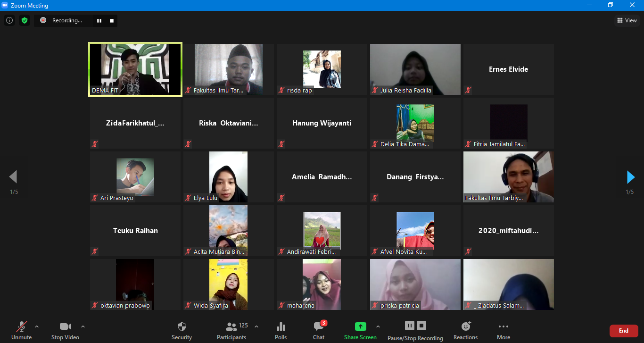Screen dimensions: 644x343
Task: Select Wida Syafira video tile
Action: (x=229, y=284)
